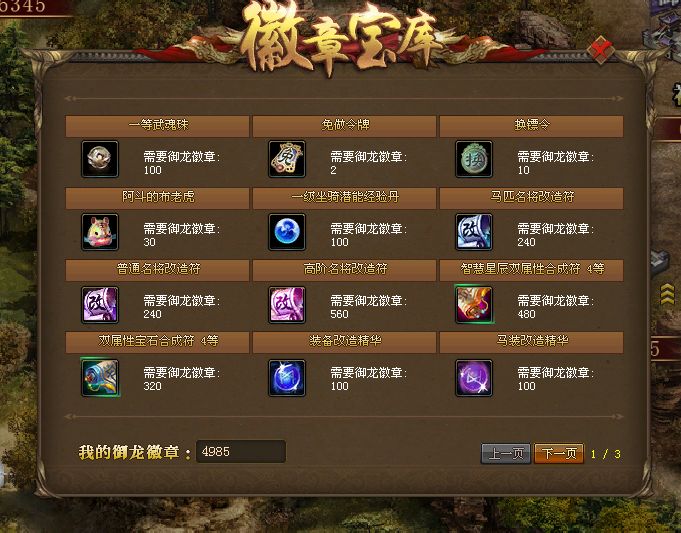Go to next page with 下一页
The width and height of the screenshot is (681, 533).
559,454
